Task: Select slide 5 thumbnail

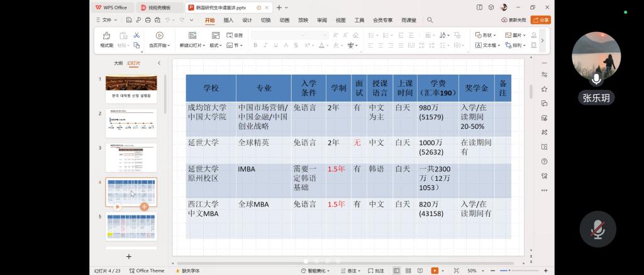Action: 131,226
